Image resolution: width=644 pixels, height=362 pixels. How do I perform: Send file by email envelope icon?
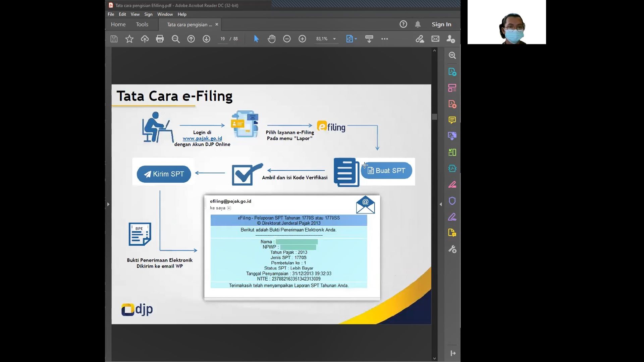click(435, 39)
